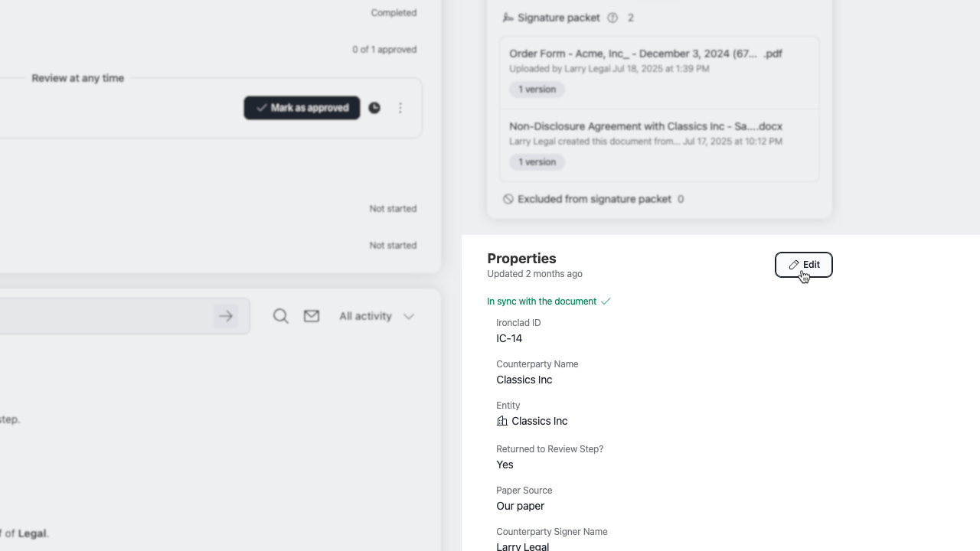Click the 1 version badge under Order Form
Image resolution: width=980 pixels, height=551 pixels.
tap(537, 90)
